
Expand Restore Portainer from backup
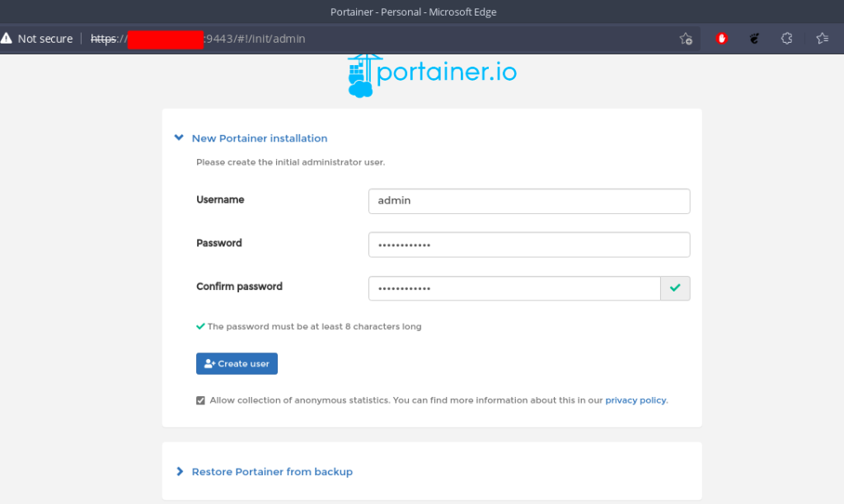272,471
